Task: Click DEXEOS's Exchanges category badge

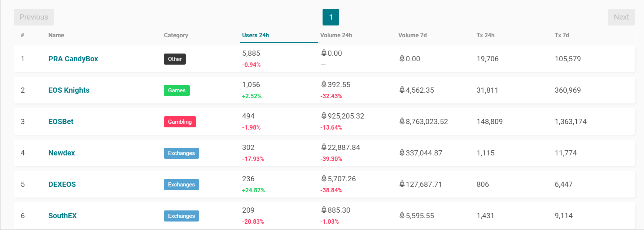Action: coord(181,185)
